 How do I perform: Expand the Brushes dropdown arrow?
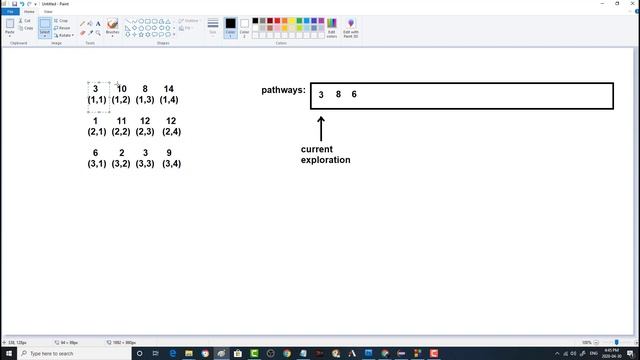[x=112, y=36]
